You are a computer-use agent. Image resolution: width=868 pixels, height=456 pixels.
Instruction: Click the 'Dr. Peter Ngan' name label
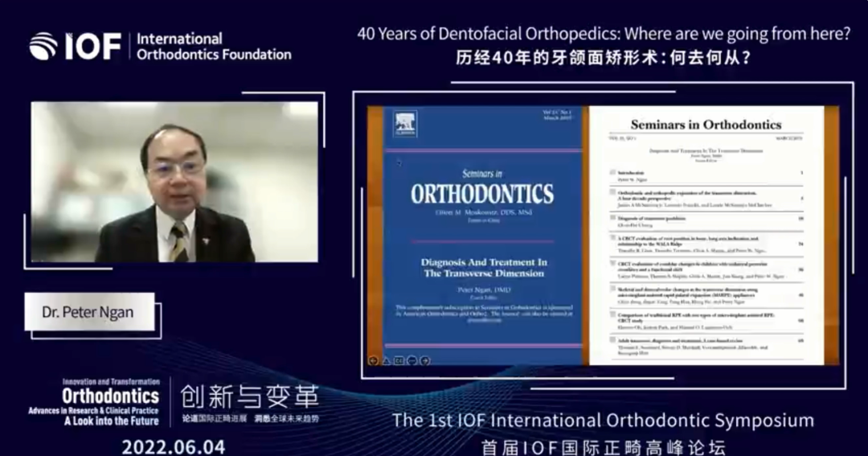click(x=88, y=313)
